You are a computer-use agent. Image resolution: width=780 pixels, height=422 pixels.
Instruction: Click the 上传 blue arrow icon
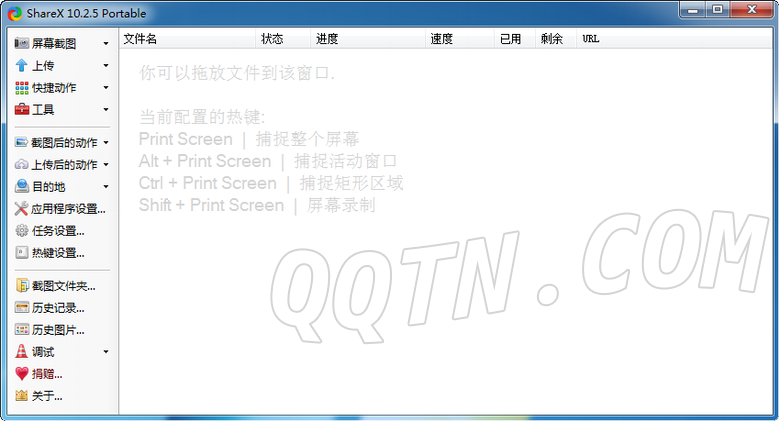[21, 65]
